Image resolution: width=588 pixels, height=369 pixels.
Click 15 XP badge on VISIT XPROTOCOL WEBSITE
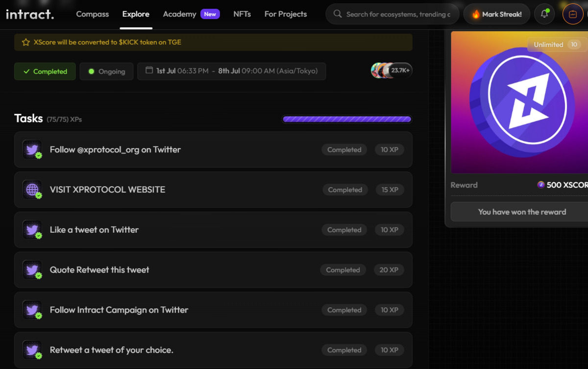(390, 190)
